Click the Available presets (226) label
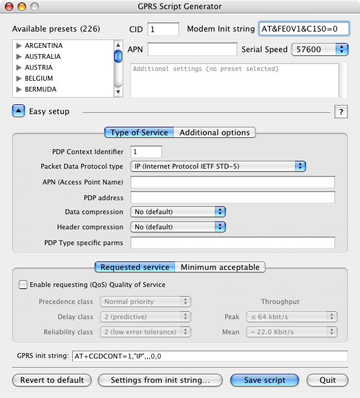360x398 pixels. (x=56, y=29)
